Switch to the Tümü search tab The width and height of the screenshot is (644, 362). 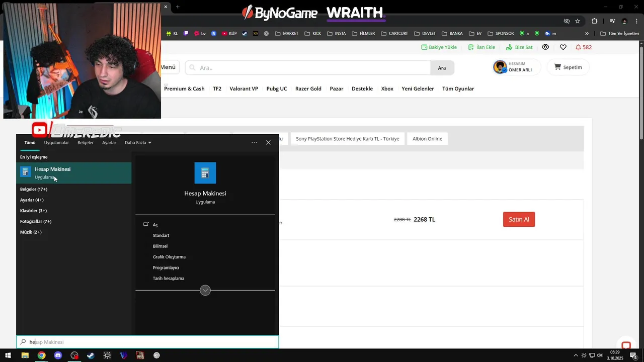tap(30, 143)
